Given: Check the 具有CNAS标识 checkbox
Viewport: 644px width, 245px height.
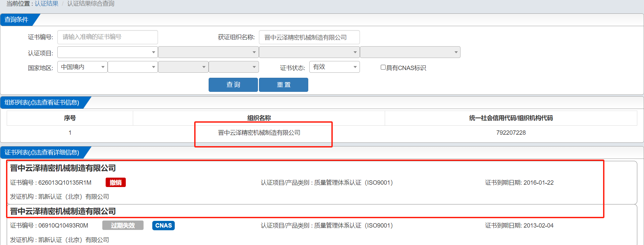Looking at the screenshot, I should (383, 67).
